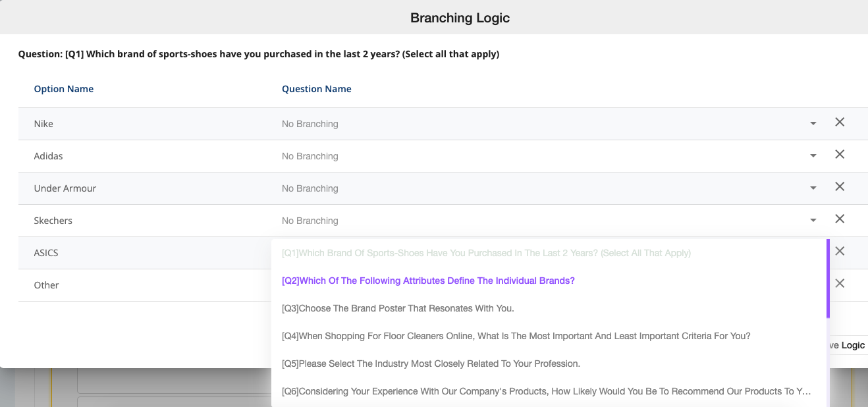Click the Option Name column header

pos(64,89)
